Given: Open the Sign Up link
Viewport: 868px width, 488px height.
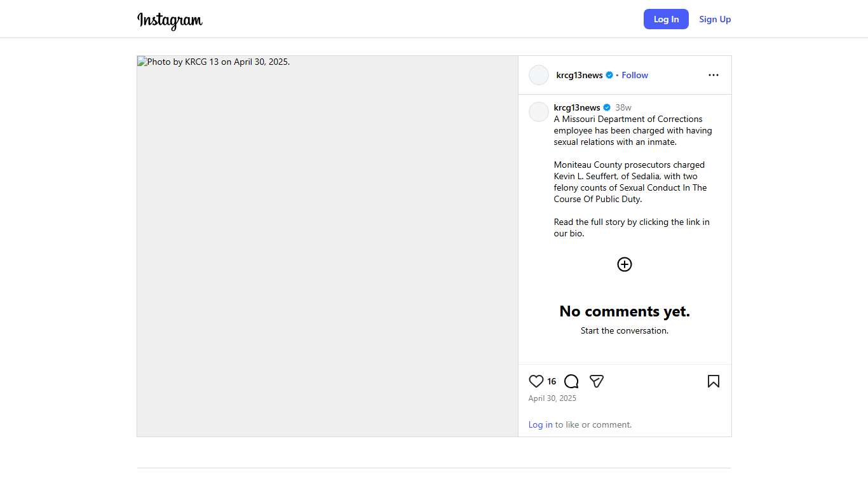Looking at the screenshot, I should pos(715,19).
